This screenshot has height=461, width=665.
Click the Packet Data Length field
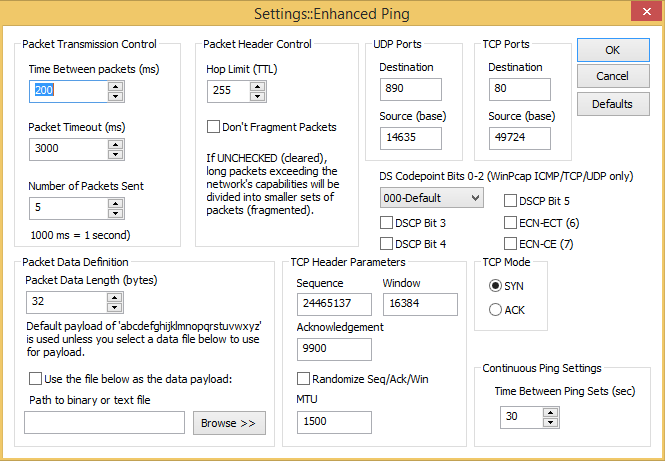coord(67,303)
